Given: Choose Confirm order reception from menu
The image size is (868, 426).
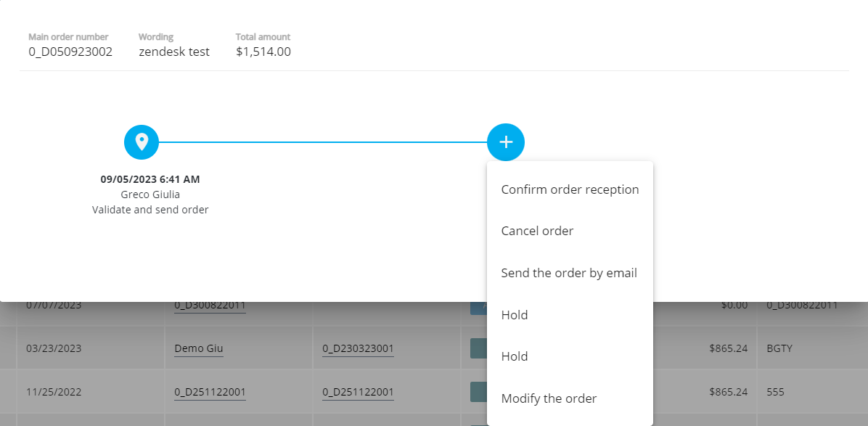Looking at the screenshot, I should [570, 189].
